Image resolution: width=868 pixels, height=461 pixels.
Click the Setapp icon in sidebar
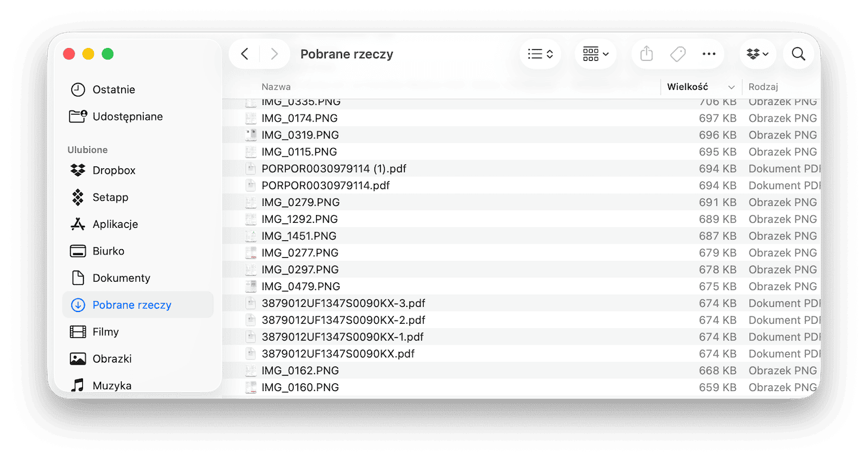coord(78,197)
